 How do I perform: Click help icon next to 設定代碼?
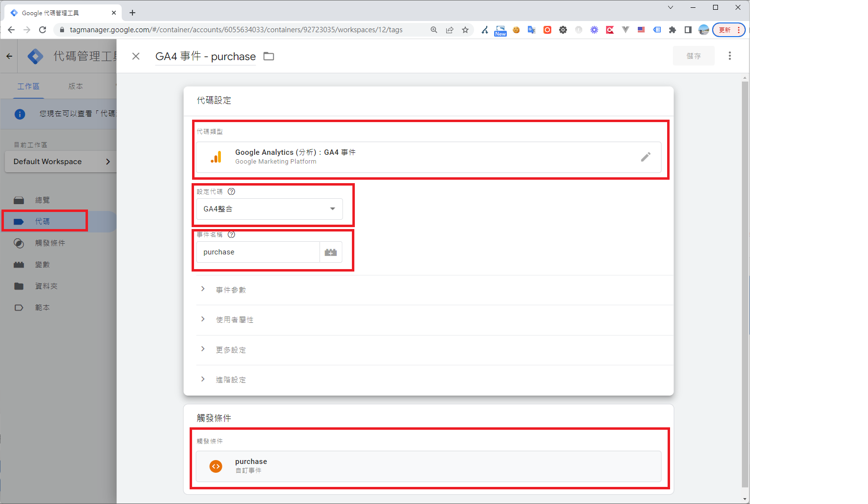[x=232, y=191]
